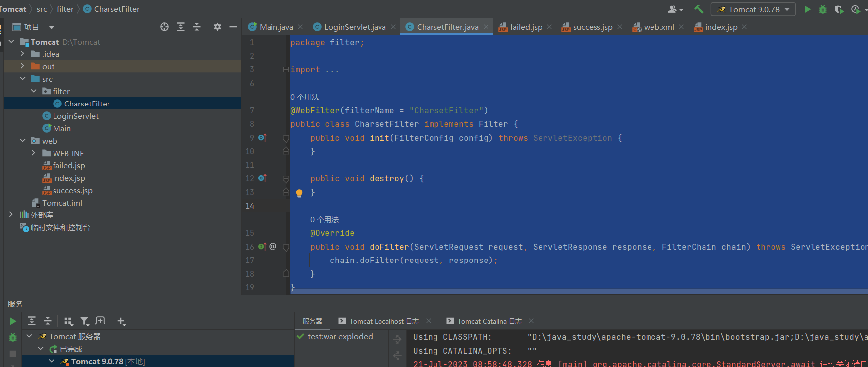Image resolution: width=868 pixels, height=367 pixels.
Task: Fold the doFilter method at line 16
Action: 286,247
